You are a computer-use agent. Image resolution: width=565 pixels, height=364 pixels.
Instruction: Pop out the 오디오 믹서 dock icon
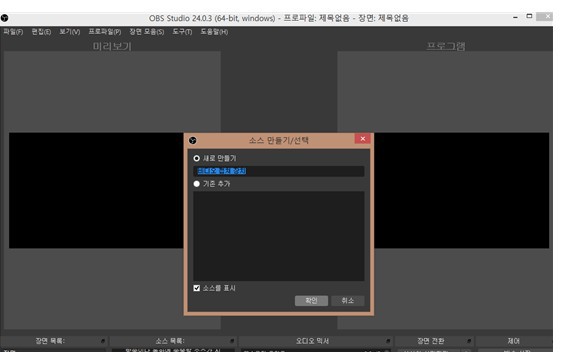click(x=388, y=341)
